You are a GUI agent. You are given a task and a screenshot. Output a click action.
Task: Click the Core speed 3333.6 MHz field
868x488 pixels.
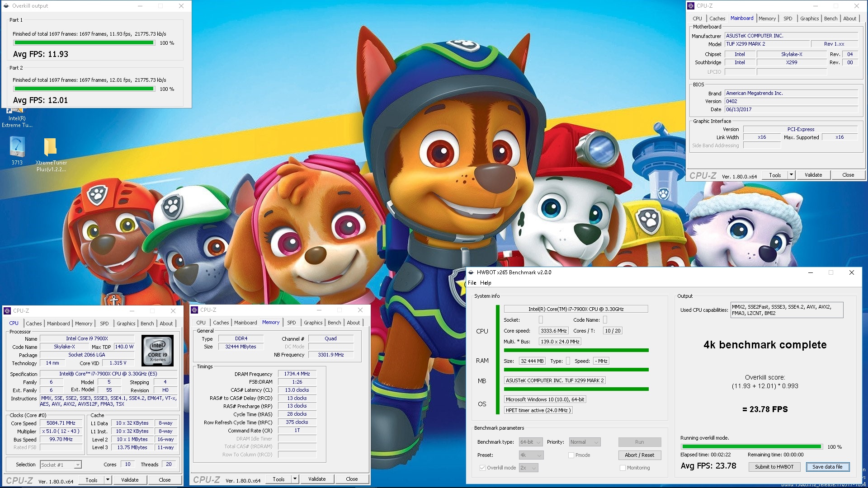pyautogui.click(x=554, y=331)
